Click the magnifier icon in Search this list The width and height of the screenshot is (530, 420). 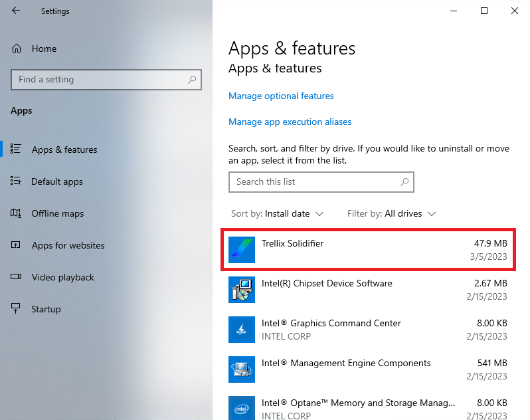[x=404, y=181]
